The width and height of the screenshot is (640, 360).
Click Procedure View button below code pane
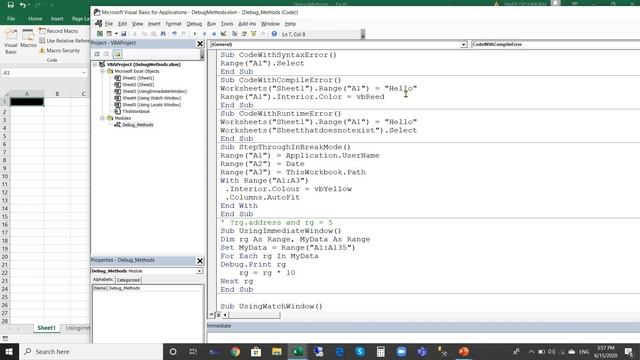tap(211, 315)
